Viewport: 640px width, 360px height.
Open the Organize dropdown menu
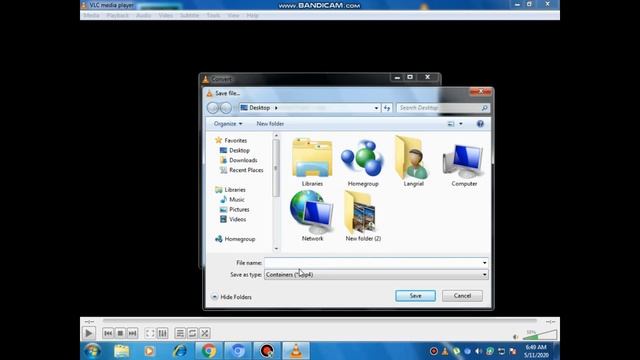228,124
